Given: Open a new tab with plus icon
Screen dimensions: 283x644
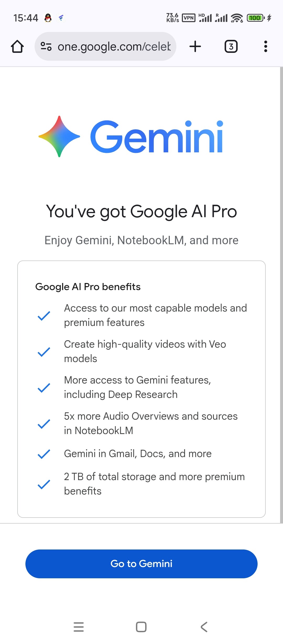Looking at the screenshot, I should [x=195, y=47].
